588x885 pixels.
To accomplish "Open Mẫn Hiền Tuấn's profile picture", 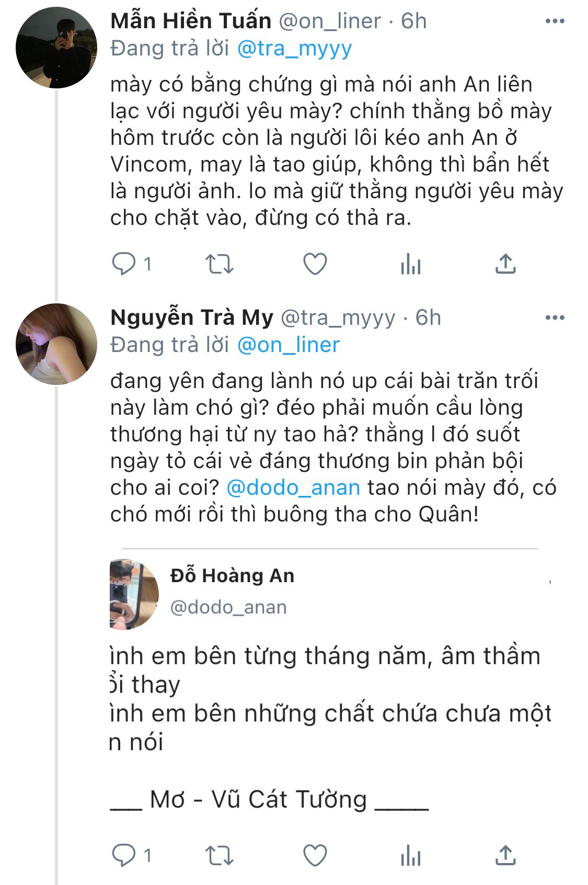I will [x=56, y=48].
